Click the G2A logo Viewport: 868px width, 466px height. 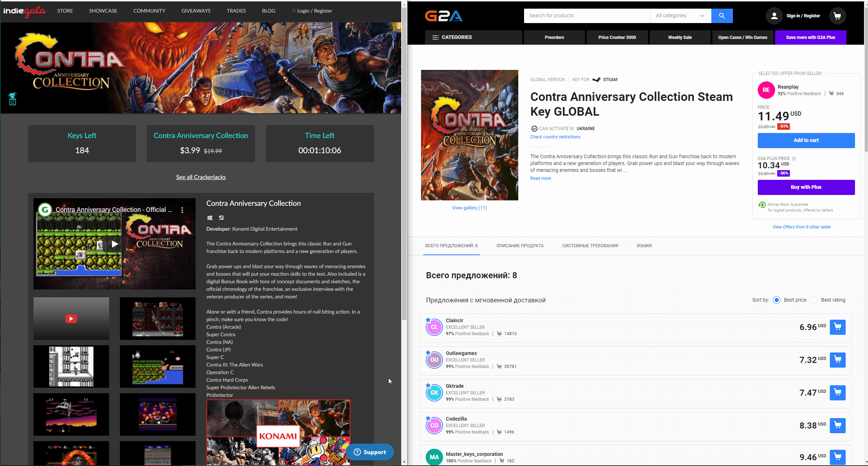coord(444,16)
